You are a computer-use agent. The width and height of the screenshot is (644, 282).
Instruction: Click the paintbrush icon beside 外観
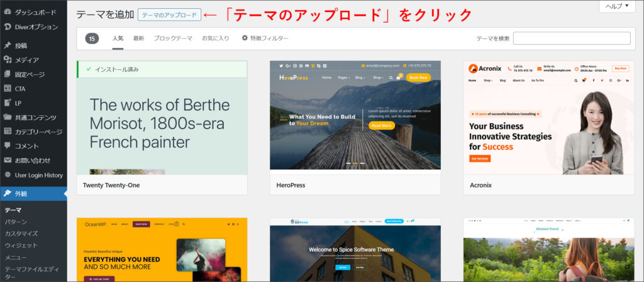[8, 193]
